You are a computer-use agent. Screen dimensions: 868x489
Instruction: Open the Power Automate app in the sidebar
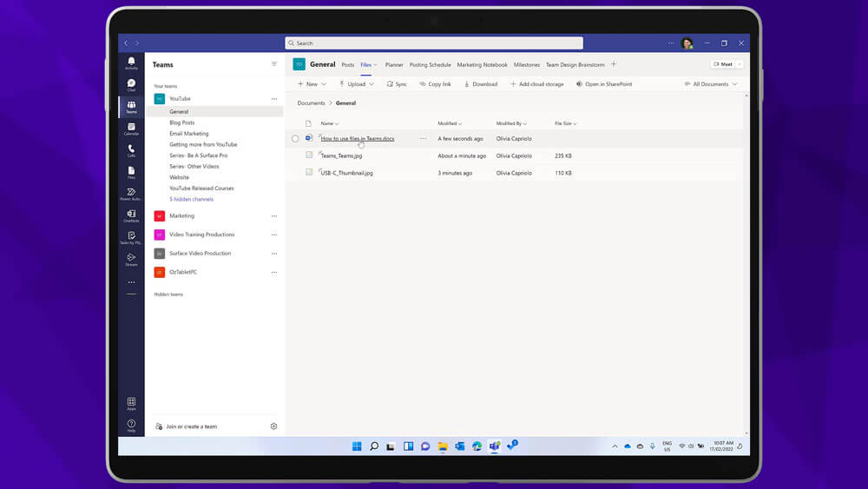click(x=131, y=194)
